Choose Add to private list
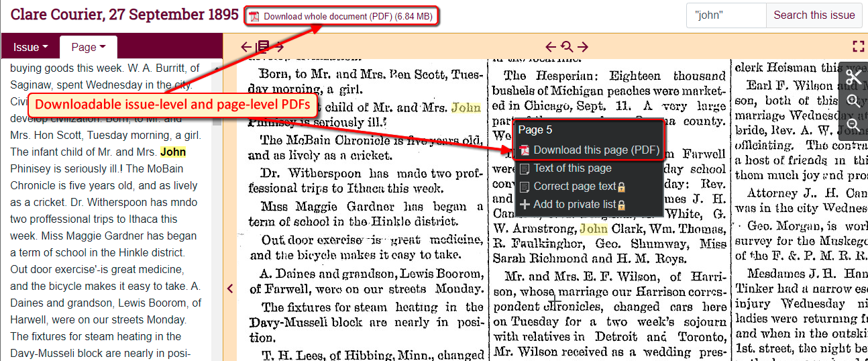This screenshot has width=868, height=361. coord(574,205)
